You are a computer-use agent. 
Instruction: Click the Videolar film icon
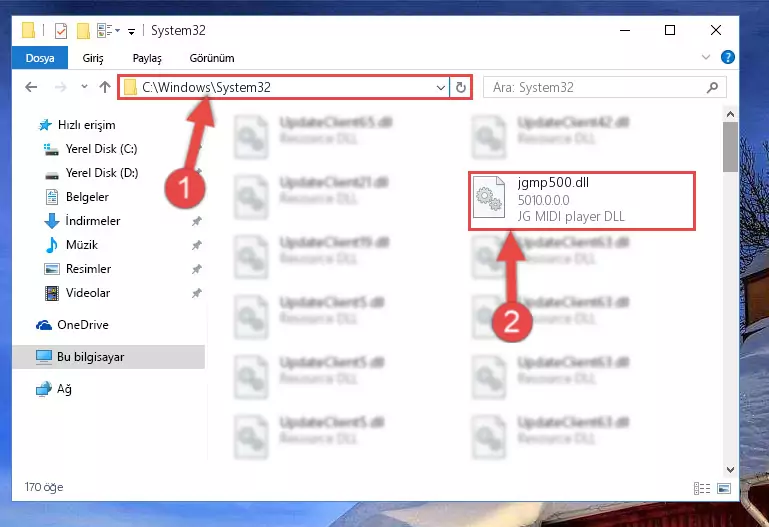pos(51,293)
